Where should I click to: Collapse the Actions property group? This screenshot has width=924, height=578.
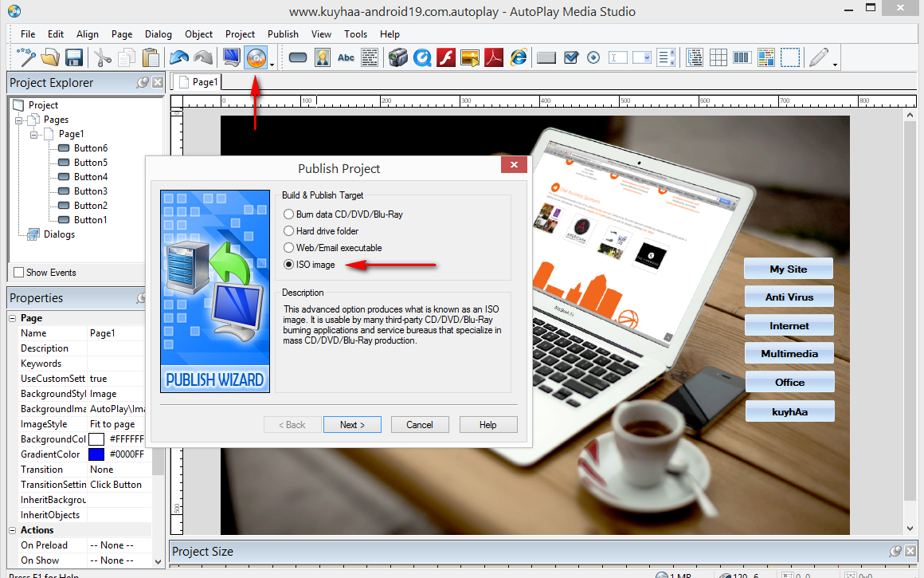(13, 530)
